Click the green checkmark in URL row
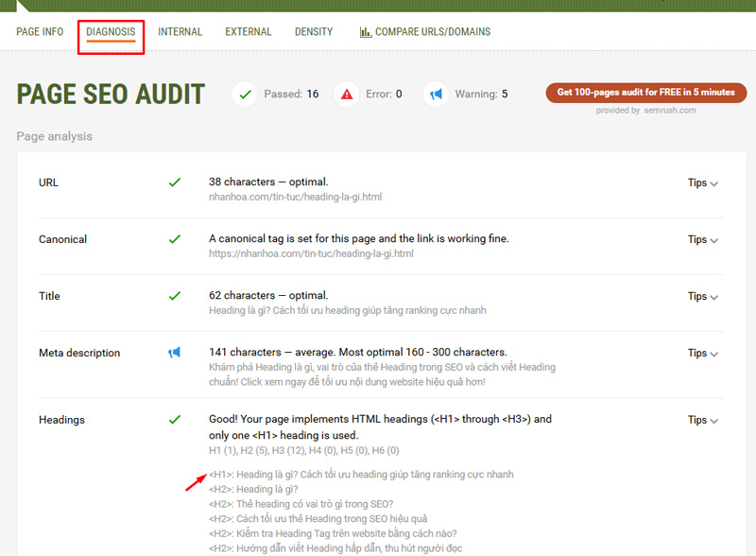756x556 pixels. click(174, 182)
